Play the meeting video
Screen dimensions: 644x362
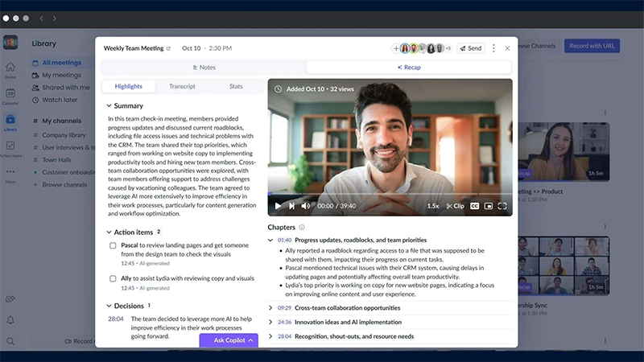pyautogui.click(x=278, y=206)
